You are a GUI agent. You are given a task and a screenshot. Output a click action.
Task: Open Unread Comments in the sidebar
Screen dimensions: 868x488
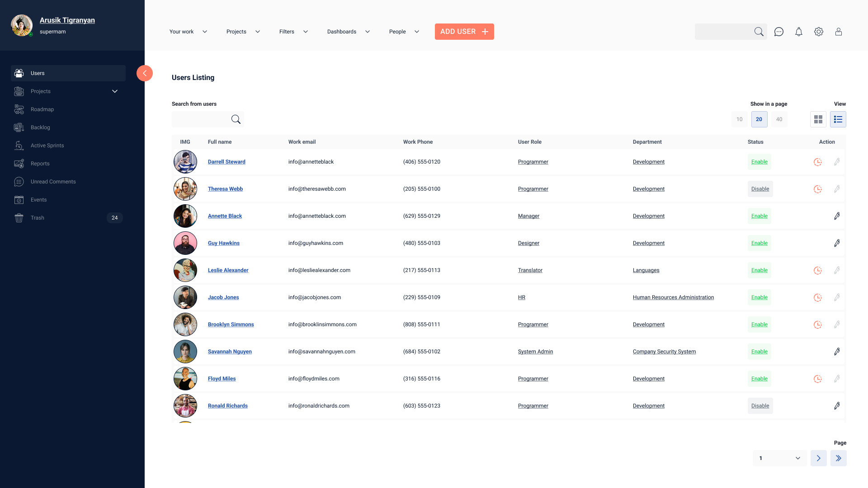[53, 182]
